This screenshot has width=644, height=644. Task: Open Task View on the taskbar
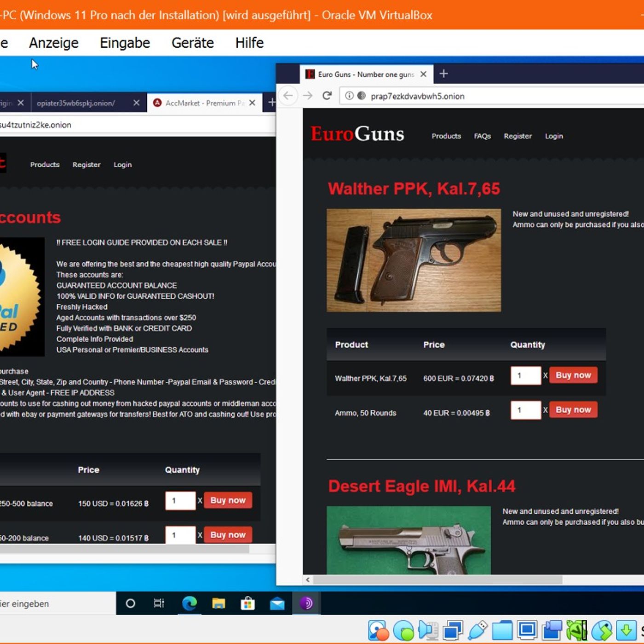click(x=159, y=604)
